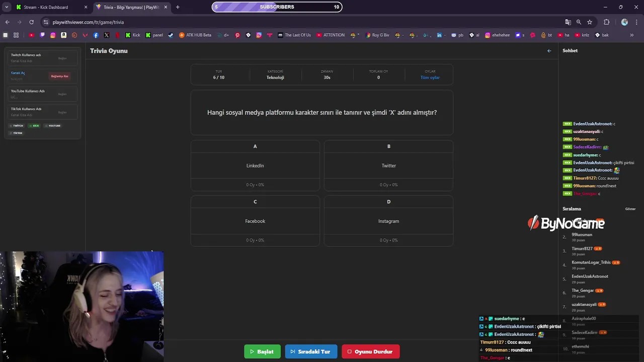Click the Tüm oylar link

click(x=430, y=77)
